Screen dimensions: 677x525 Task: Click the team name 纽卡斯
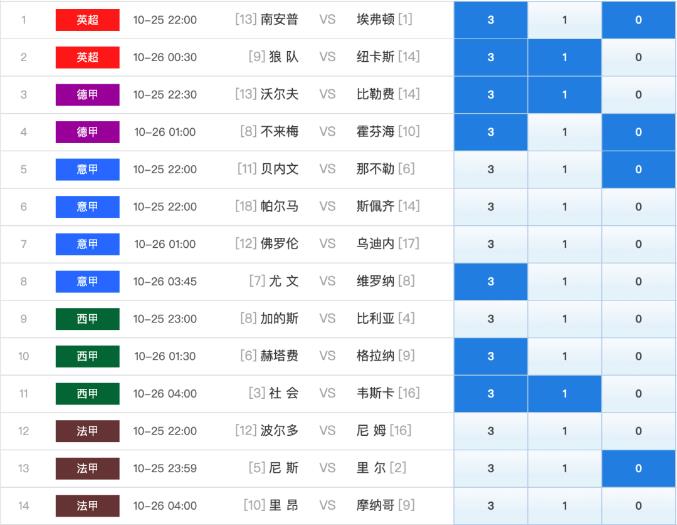coord(375,57)
